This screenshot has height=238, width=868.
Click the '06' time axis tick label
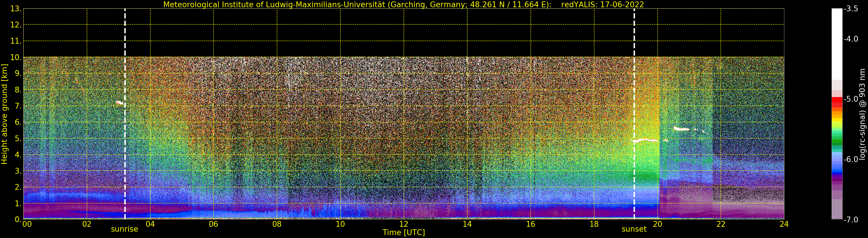coord(213,224)
